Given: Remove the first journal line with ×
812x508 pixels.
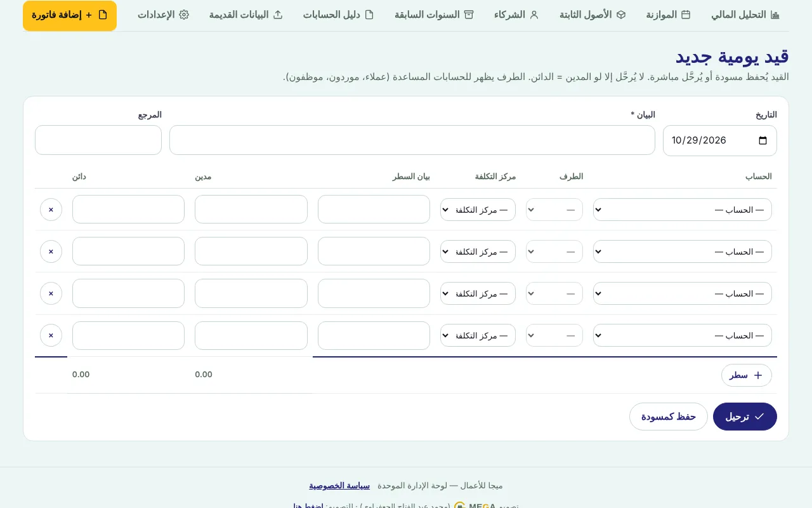Looking at the screenshot, I should pos(51,210).
